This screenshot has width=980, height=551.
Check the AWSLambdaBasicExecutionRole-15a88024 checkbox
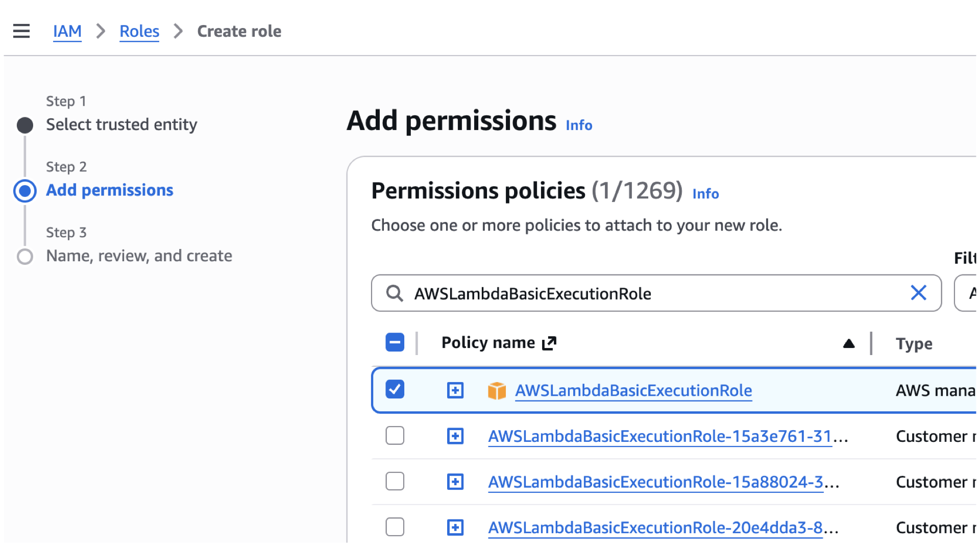tap(395, 481)
